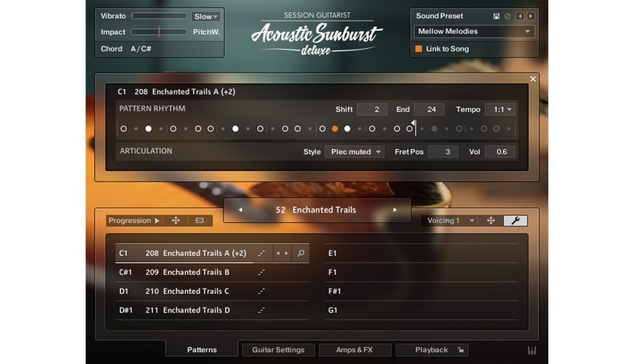Go to the previous song before Enchanted Trails
634x364 pixels.
point(240,210)
